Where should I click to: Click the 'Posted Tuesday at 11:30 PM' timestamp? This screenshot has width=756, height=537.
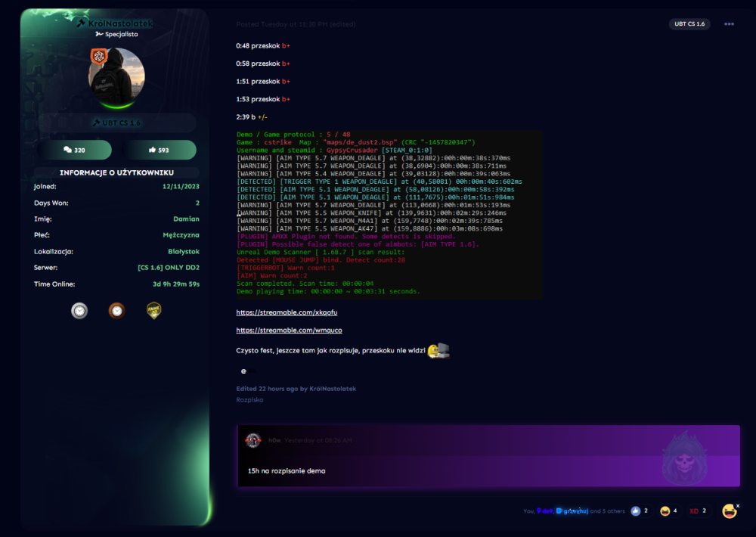coord(282,24)
